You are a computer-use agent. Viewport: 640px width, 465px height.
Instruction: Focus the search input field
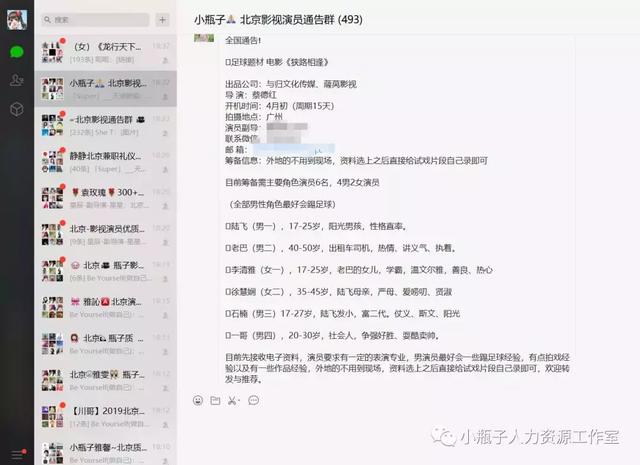[95, 20]
